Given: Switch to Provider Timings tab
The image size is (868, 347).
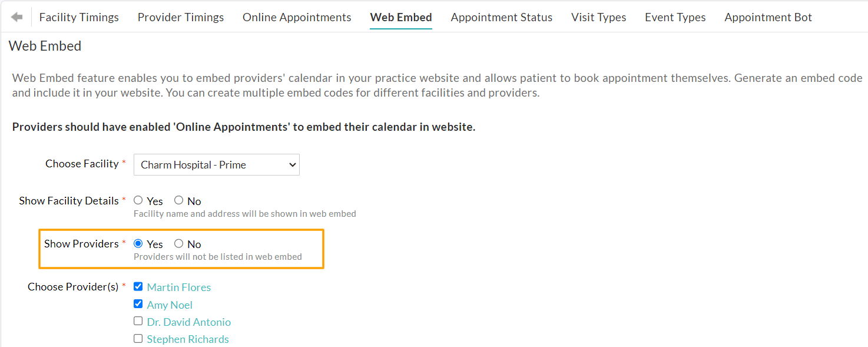Looking at the screenshot, I should click(181, 18).
